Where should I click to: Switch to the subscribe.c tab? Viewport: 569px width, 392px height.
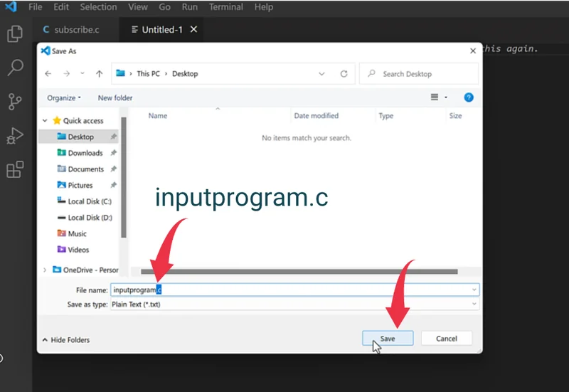(x=71, y=30)
